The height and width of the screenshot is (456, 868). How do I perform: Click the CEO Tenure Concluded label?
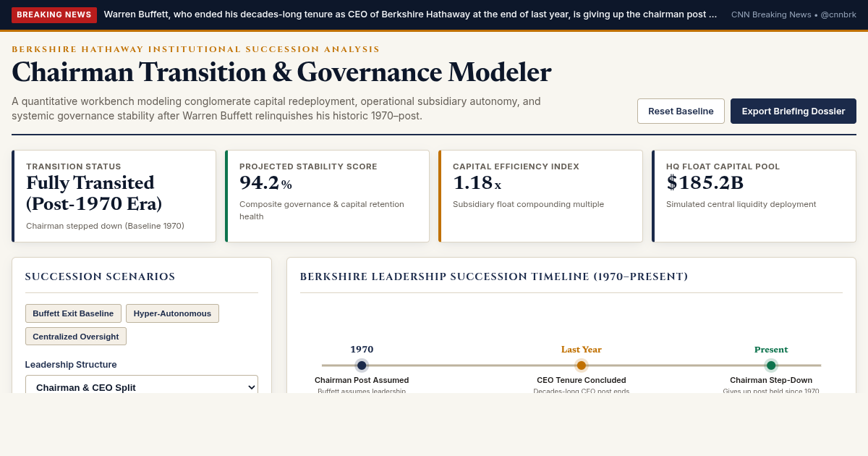coord(582,380)
